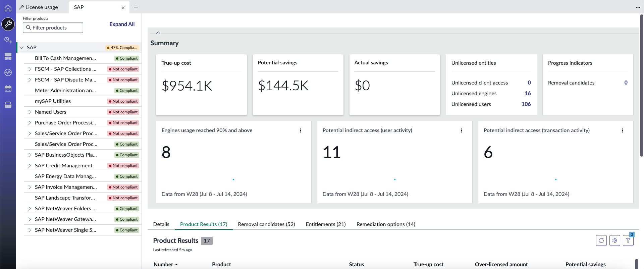Expand Purchase Order Processi... node
Image resolution: width=644 pixels, height=269 pixels.
(x=30, y=123)
